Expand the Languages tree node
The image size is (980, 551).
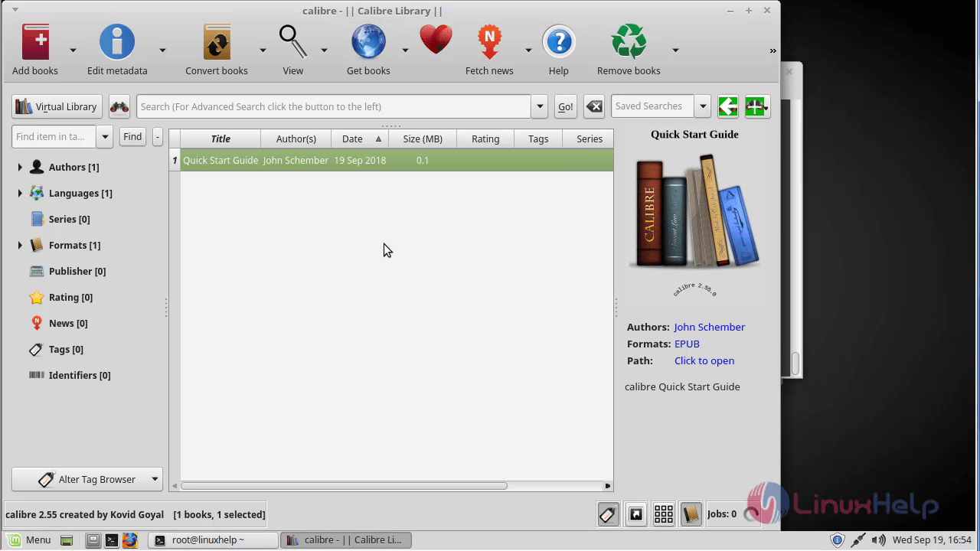pyautogui.click(x=20, y=193)
